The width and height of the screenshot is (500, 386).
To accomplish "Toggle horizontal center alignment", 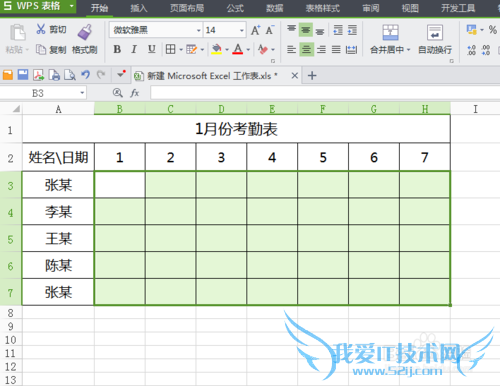I will tap(306, 50).
